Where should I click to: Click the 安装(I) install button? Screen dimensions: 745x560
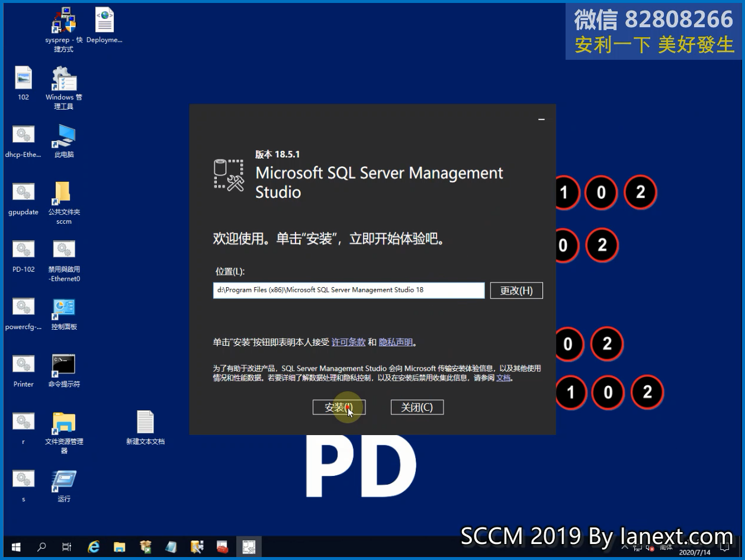339,407
